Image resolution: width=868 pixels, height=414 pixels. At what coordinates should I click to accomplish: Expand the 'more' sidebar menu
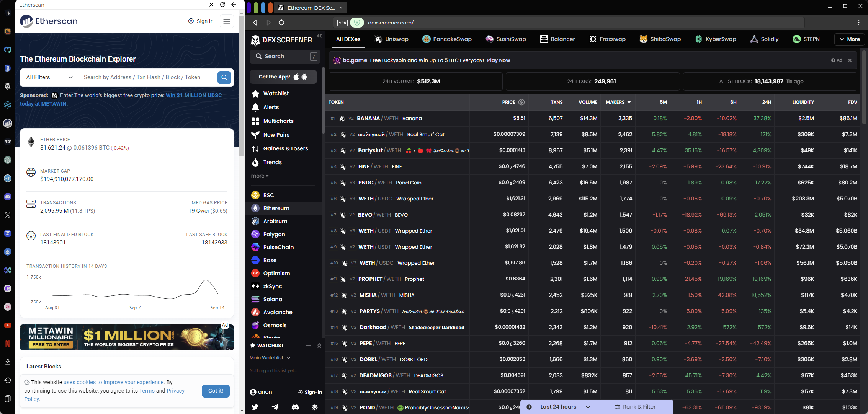click(x=260, y=176)
